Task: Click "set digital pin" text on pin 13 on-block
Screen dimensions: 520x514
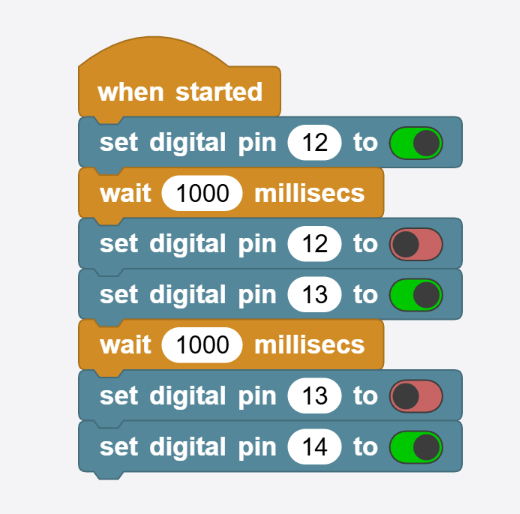Action: pos(188,295)
